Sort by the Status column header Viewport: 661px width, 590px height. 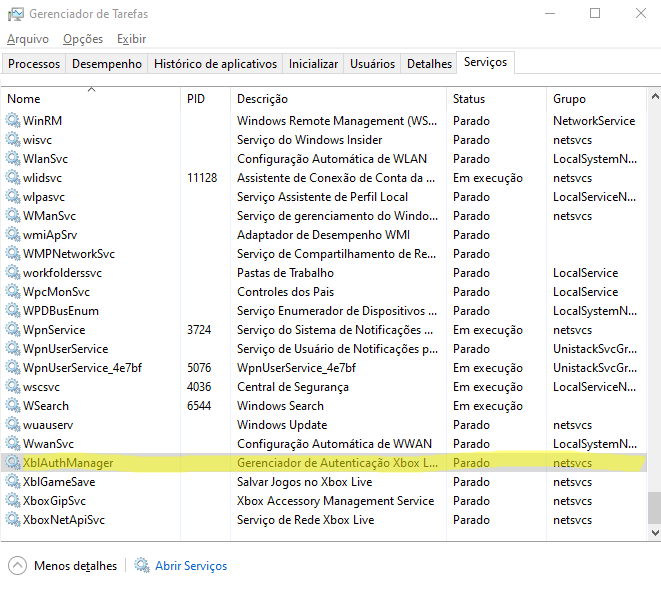tap(497, 99)
